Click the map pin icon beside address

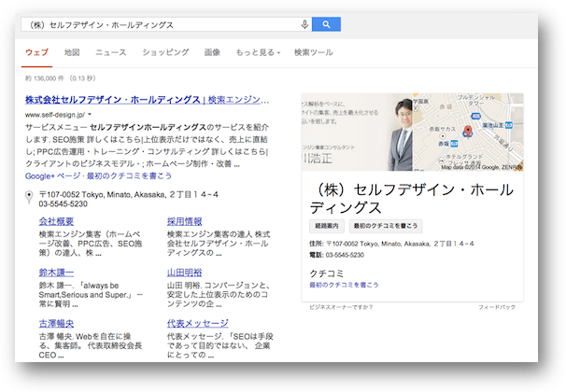click(29, 197)
